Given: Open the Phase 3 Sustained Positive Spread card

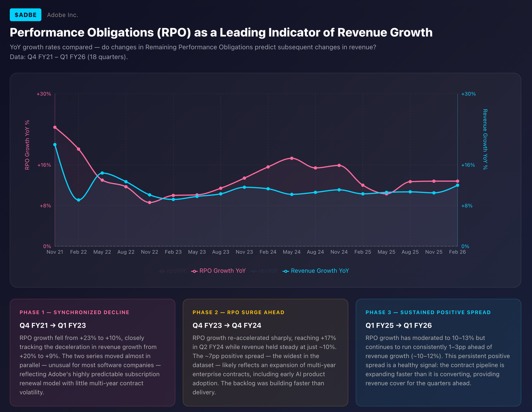Looking at the screenshot, I should pos(438,352).
